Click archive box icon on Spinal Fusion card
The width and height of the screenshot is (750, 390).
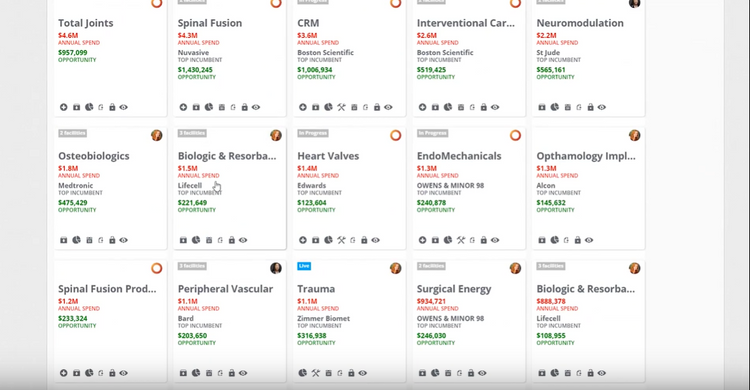click(196, 107)
